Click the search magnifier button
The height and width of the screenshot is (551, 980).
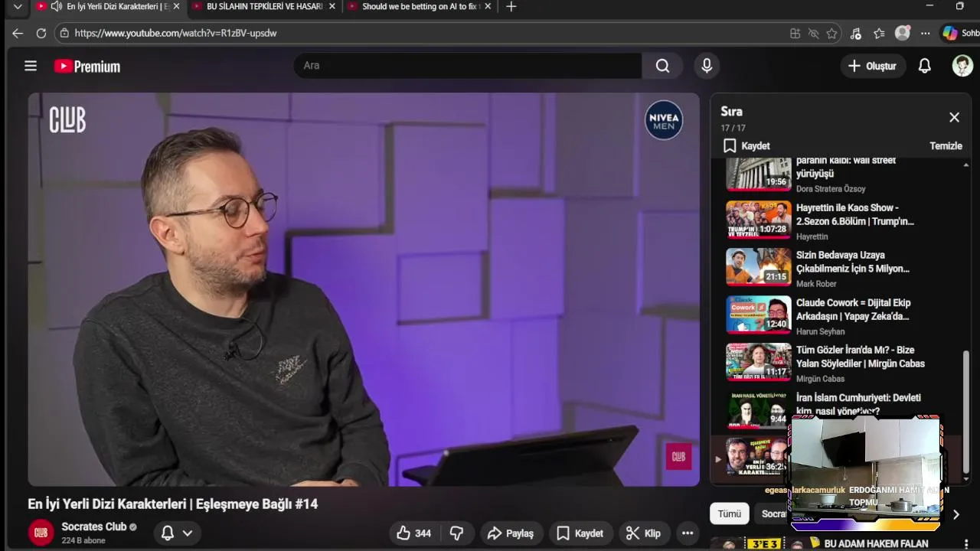pyautogui.click(x=662, y=66)
